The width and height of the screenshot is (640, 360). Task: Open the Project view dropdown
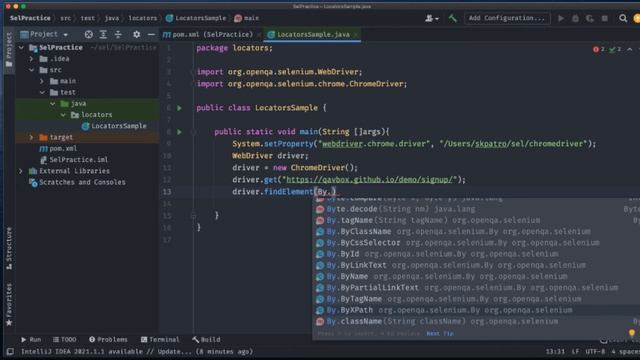point(44,35)
